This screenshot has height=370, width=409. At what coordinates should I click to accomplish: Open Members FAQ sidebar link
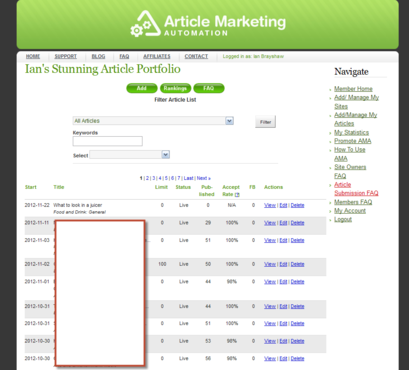353,202
